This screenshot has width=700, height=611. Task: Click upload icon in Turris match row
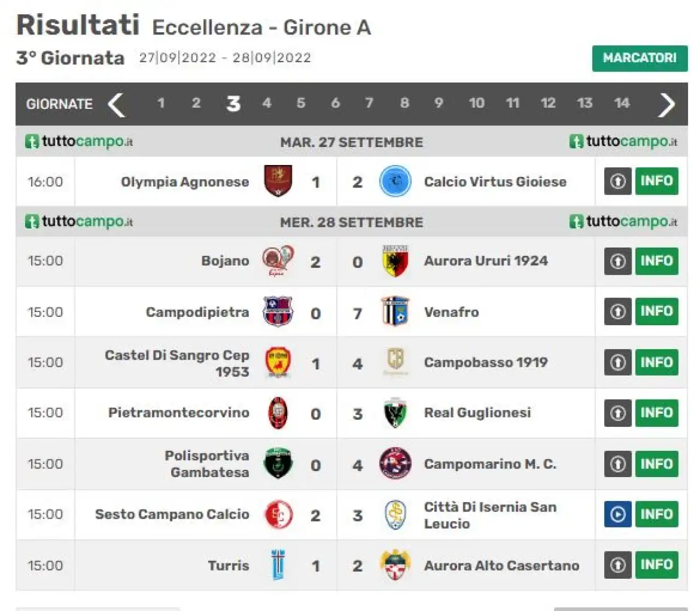click(x=618, y=565)
